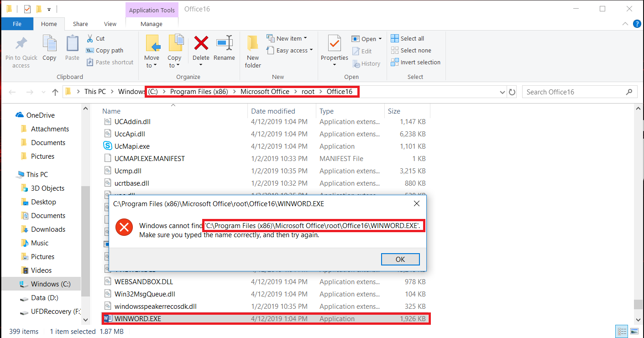Select UFDRecovery (F:) drive
The height and width of the screenshot is (338, 644).
[51, 312]
